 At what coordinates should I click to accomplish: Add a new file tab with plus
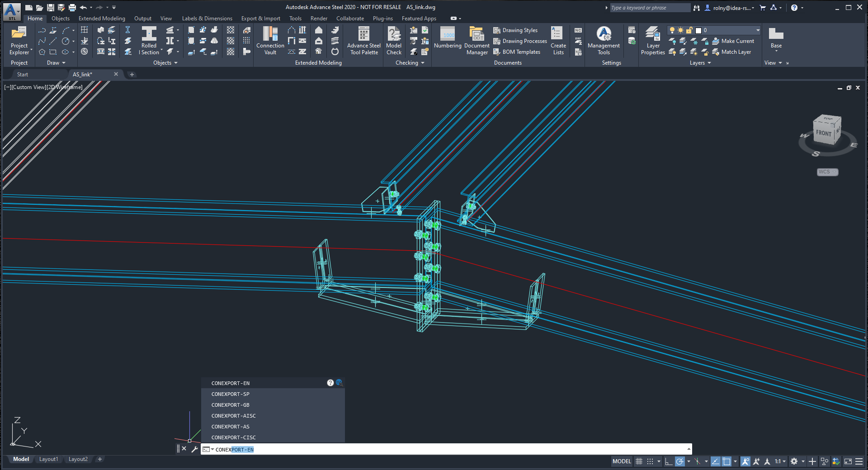coord(132,75)
